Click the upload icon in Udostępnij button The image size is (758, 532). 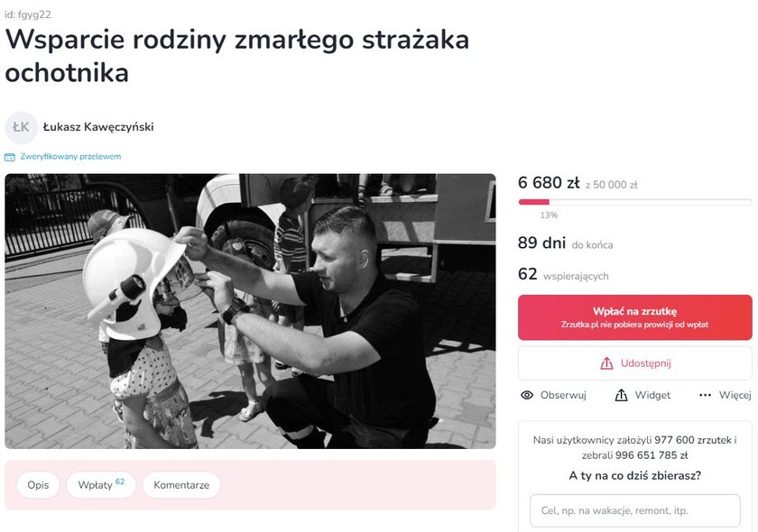[x=606, y=363]
